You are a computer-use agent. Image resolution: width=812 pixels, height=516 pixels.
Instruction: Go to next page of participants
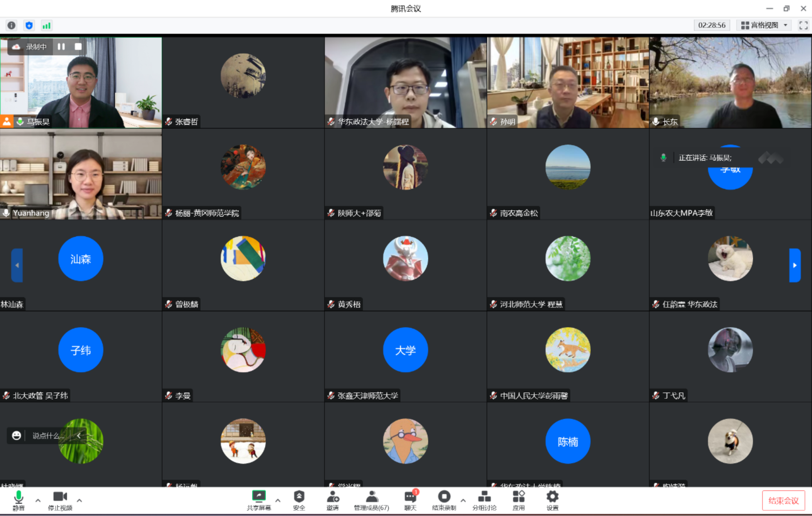[x=794, y=265]
